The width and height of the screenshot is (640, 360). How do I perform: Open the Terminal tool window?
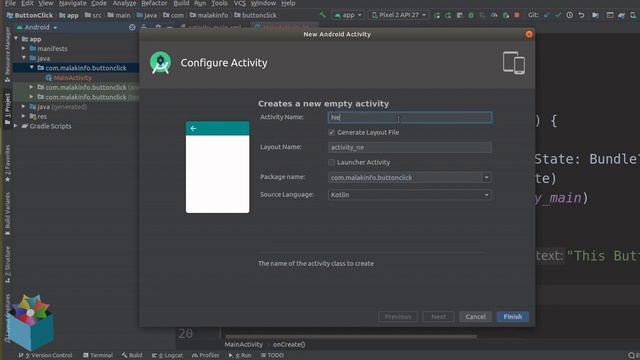[98, 356]
